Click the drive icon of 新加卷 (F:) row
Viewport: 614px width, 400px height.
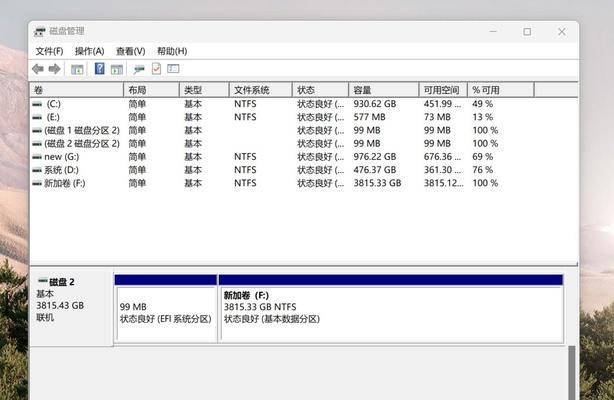click(x=37, y=183)
